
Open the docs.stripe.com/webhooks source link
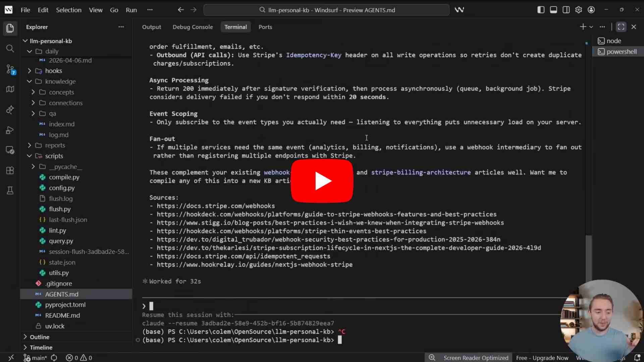click(216, 206)
